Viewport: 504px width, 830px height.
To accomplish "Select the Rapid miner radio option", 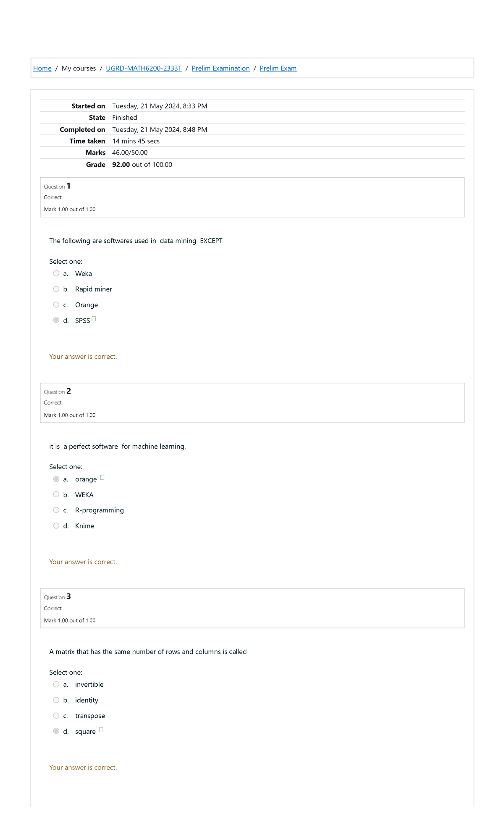I will tap(56, 289).
